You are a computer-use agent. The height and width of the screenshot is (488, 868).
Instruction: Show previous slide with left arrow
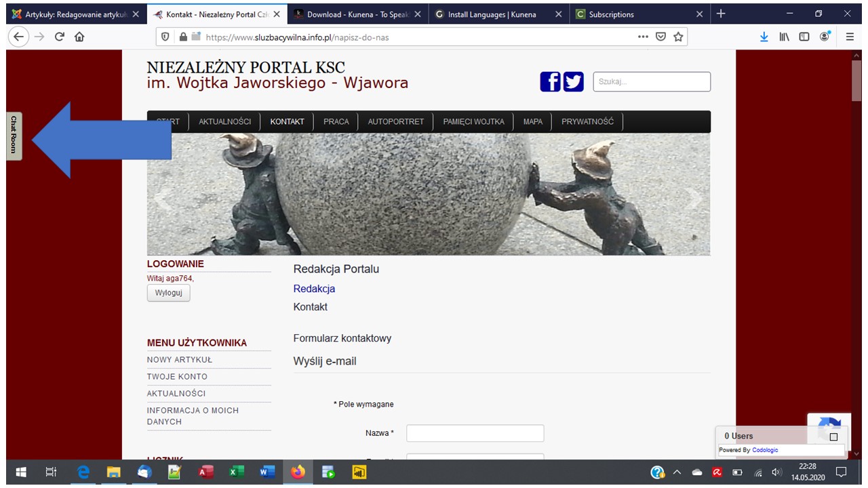click(x=163, y=198)
